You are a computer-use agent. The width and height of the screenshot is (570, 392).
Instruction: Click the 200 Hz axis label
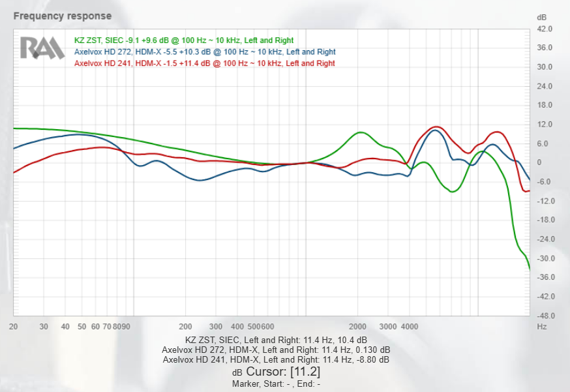point(185,327)
